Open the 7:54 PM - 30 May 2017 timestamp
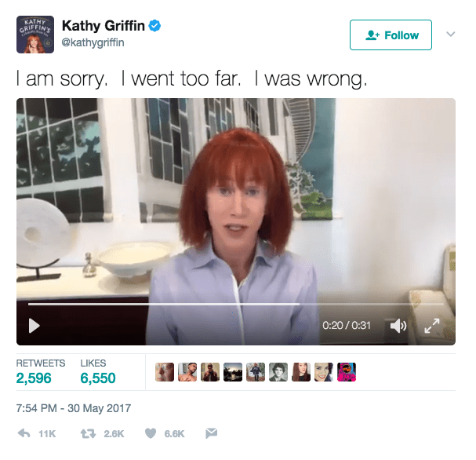The image size is (476, 460). pos(74,408)
